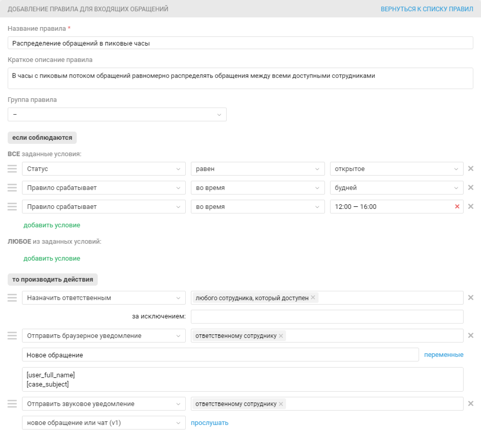Viewport: 481px width, 448px height.
Task: Add a condition under ВСЕ заданные условия
Action: (x=52, y=225)
